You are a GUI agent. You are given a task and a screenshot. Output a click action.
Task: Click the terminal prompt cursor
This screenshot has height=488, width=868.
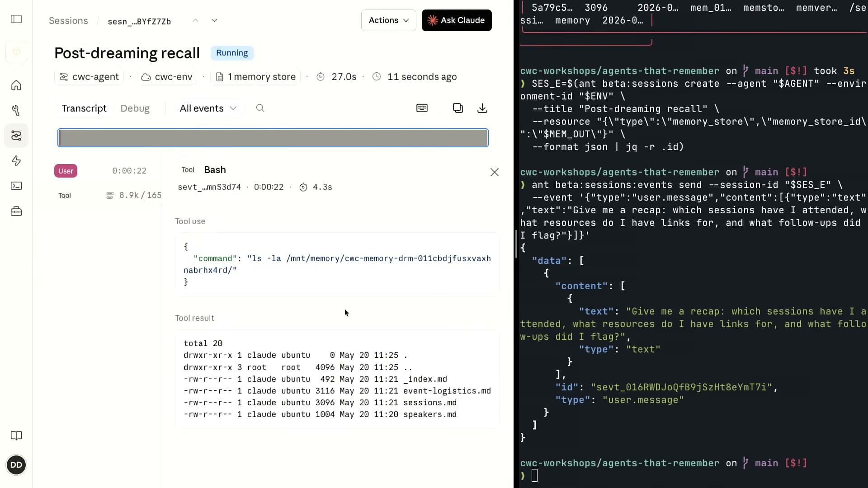[534, 475]
